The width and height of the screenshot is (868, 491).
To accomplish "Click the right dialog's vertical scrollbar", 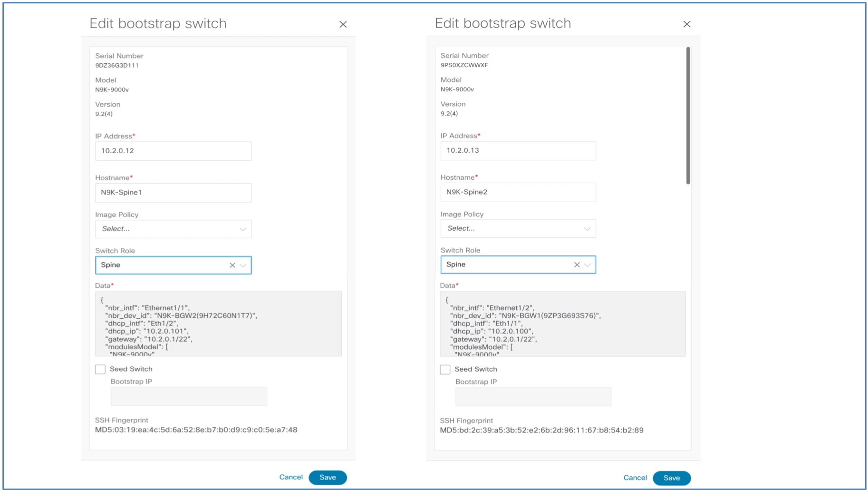I will pos(688,115).
